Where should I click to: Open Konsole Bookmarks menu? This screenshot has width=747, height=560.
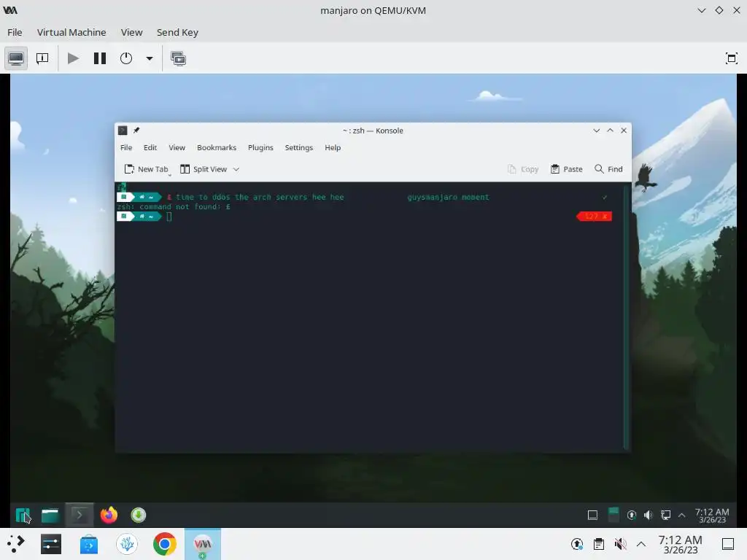217,147
